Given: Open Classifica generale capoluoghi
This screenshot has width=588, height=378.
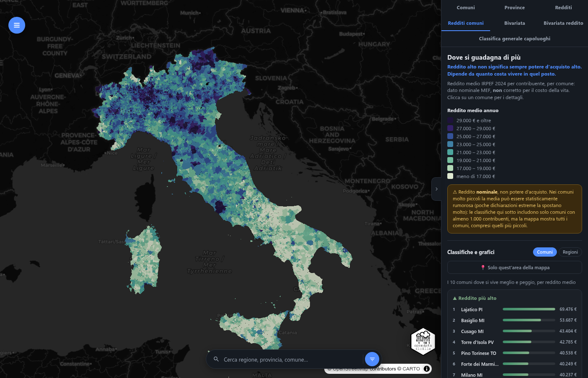Looking at the screenshot, I should pyautogui.click(x=514, y=39).
